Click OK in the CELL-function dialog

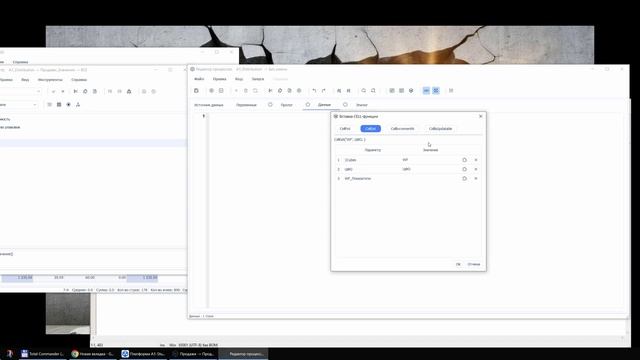[x=458, y=264]
